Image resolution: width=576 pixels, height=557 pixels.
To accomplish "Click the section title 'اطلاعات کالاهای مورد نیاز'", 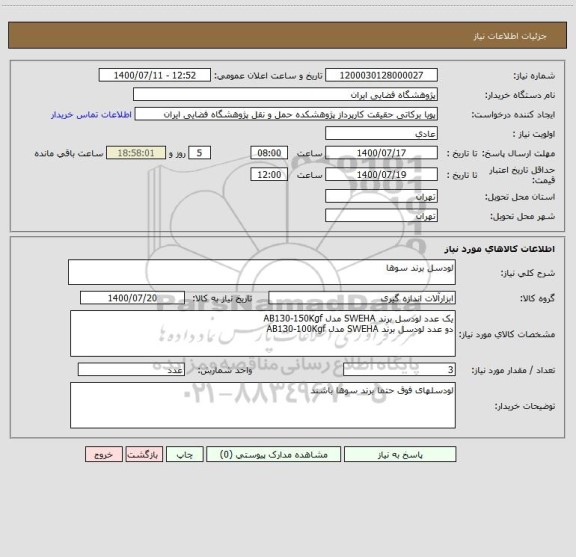I will tap(500, 249).
